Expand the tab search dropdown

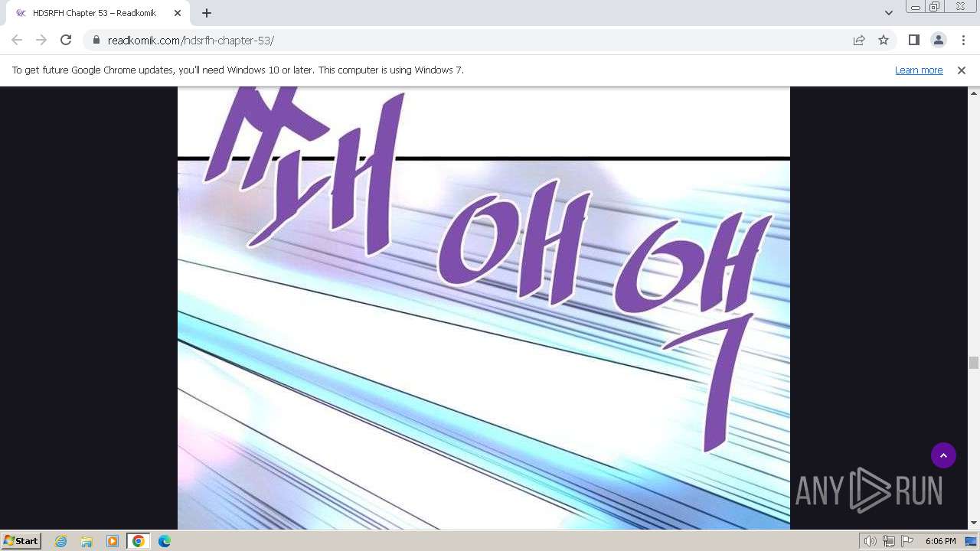pyautogui.click(x=888, y=13)
